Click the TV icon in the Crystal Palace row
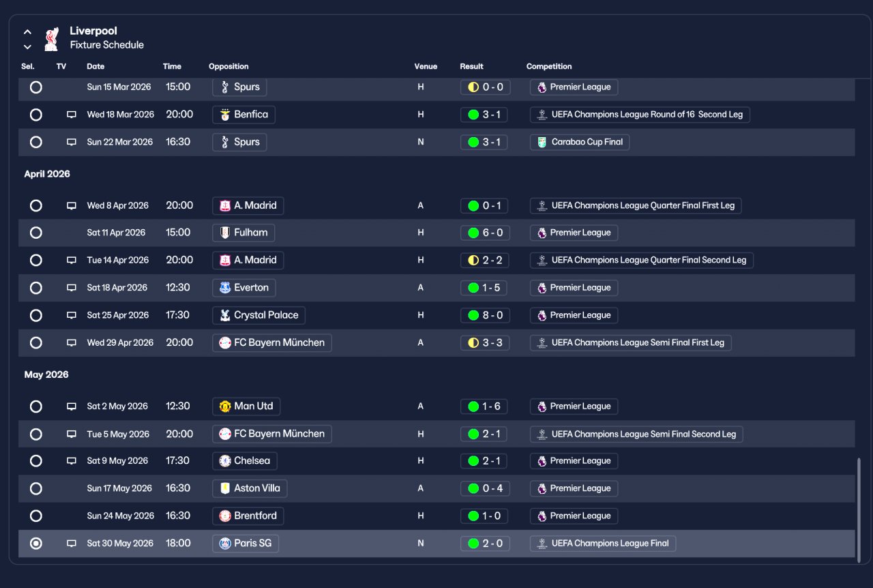 [x=72, y=315]
